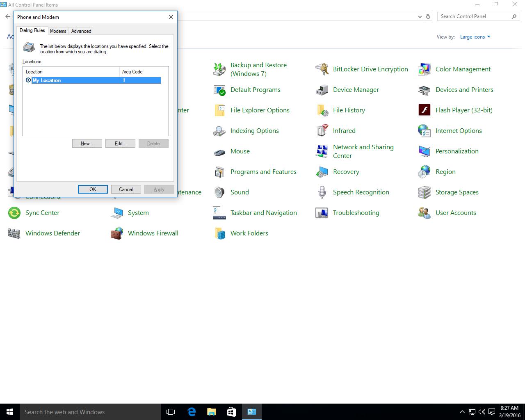Click the Search Control Panel field
The image size is (525, 420).
479,16
